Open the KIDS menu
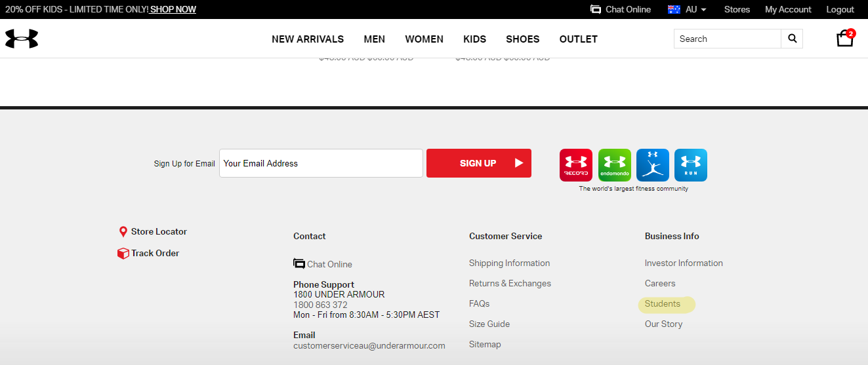This screenshot has height=365, width=868. [475, 39]
